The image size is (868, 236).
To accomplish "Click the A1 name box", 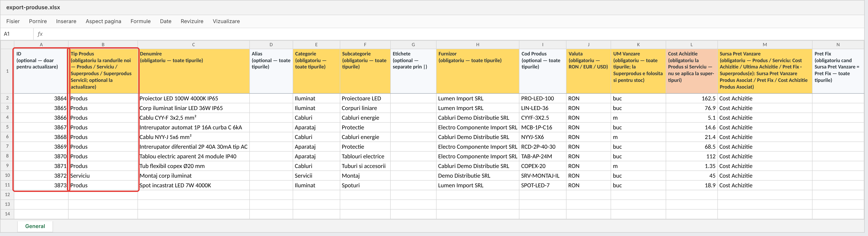I will point(17,34).
